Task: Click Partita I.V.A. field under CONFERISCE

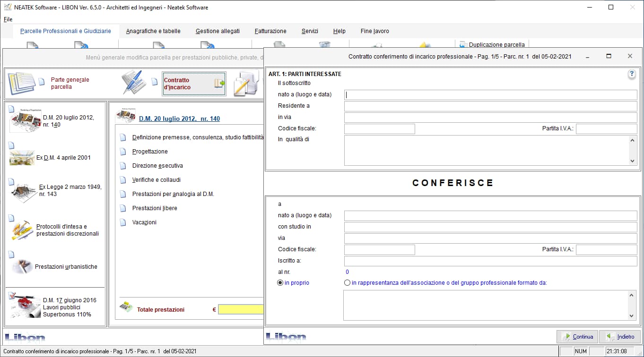Action: pyautogui.click(x=607, y=250)
